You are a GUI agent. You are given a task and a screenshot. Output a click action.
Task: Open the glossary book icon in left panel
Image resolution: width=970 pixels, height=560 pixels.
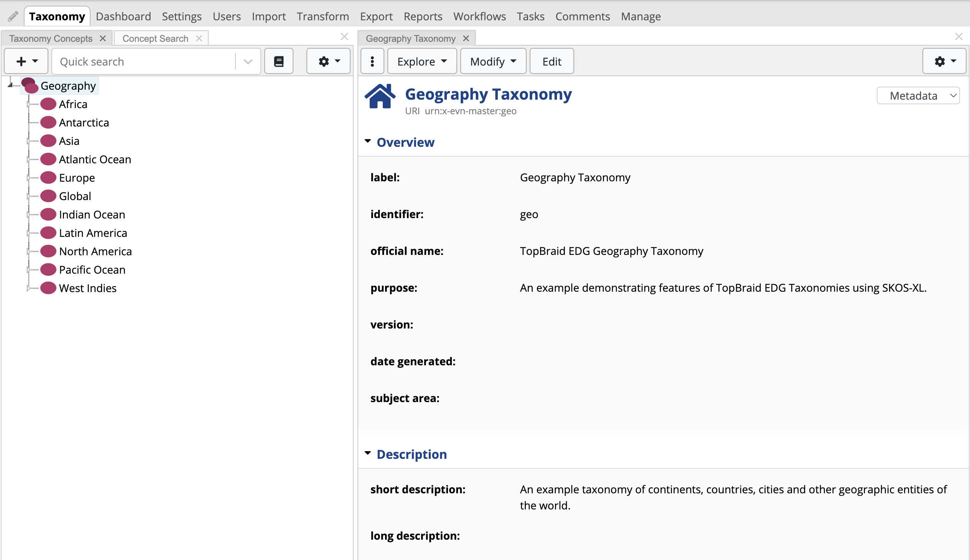pos(278,61)
